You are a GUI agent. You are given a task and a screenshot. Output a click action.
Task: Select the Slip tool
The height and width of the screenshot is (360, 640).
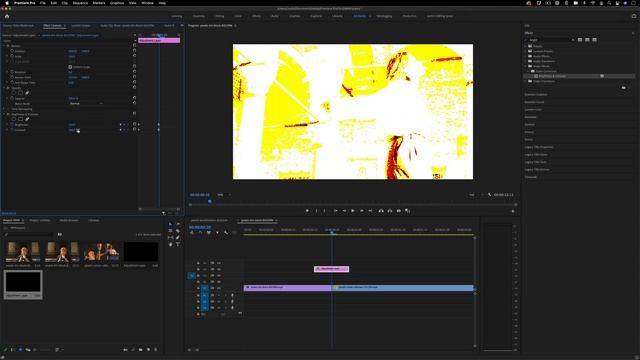[171, 238]
